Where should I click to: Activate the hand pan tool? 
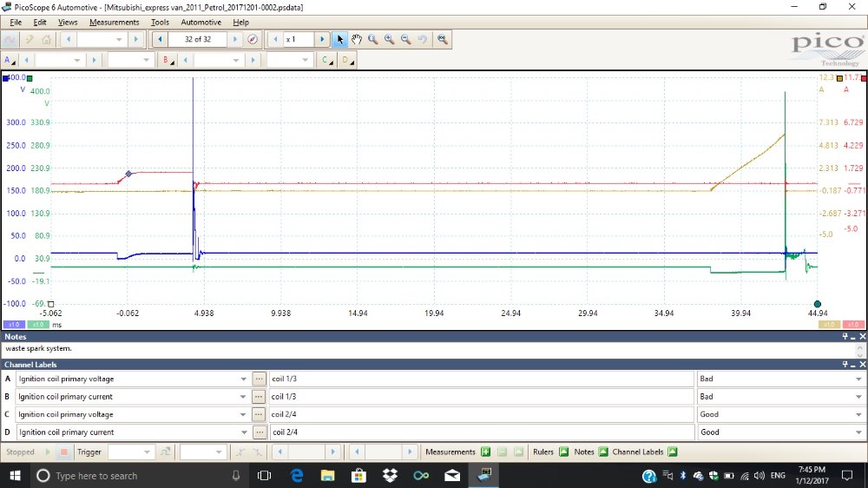point(356,40)
